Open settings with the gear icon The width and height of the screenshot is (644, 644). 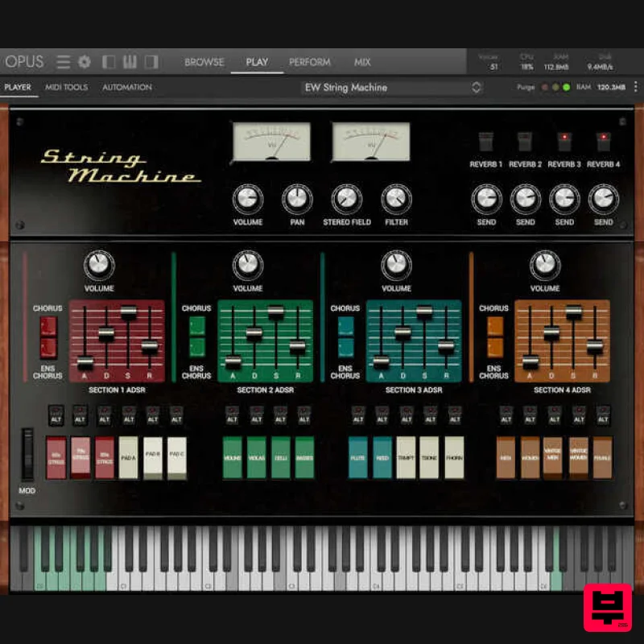(85, 62)
